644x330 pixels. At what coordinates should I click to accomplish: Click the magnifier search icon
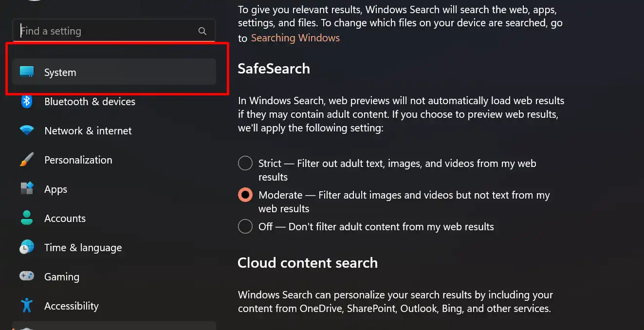point(202,31)
